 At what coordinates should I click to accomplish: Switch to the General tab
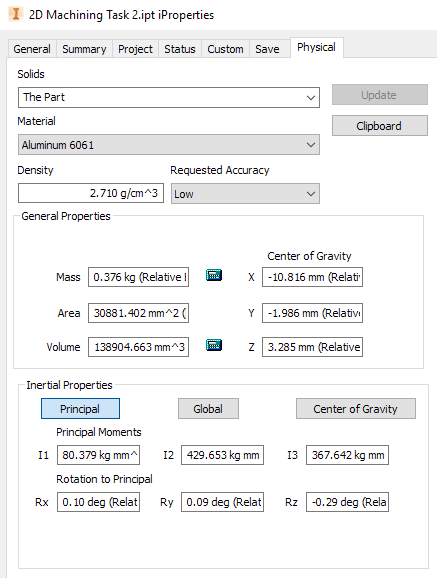(x=32, y=49)
